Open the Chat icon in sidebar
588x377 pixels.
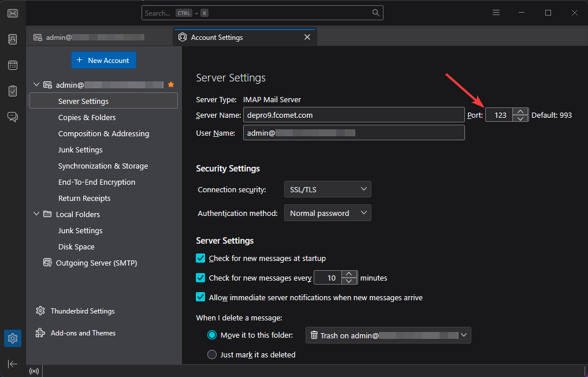pyautogui.click(x=13, y=117)
